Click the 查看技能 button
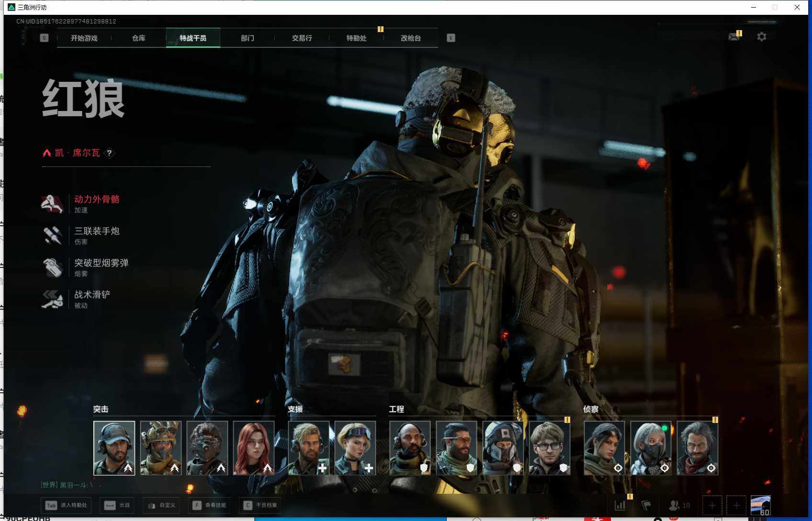The height and width of the screenshot is (521, 812). 210,505
